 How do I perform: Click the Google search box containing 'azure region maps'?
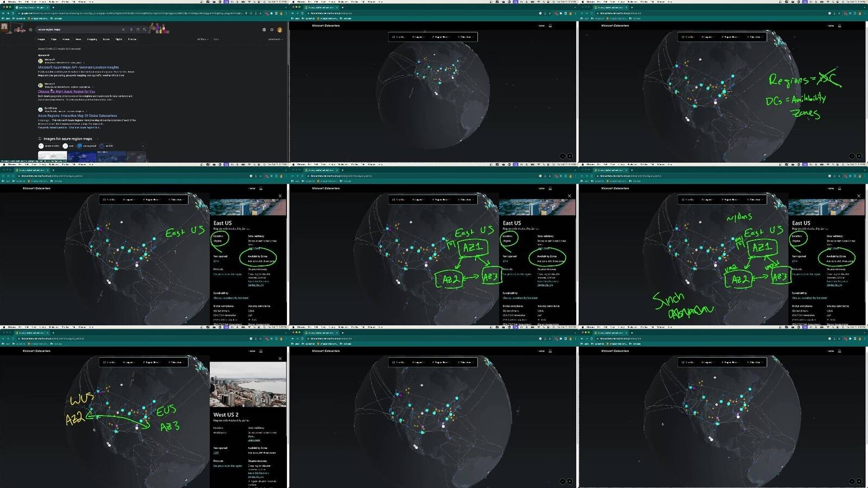[92, 29]
